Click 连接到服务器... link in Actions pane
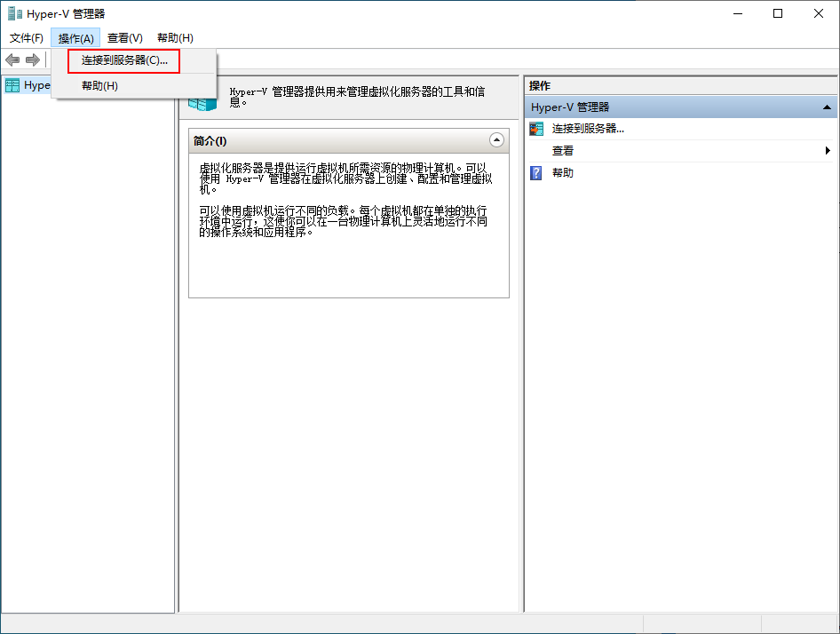Viewport: 840px width, 634px height. (588, 129)
